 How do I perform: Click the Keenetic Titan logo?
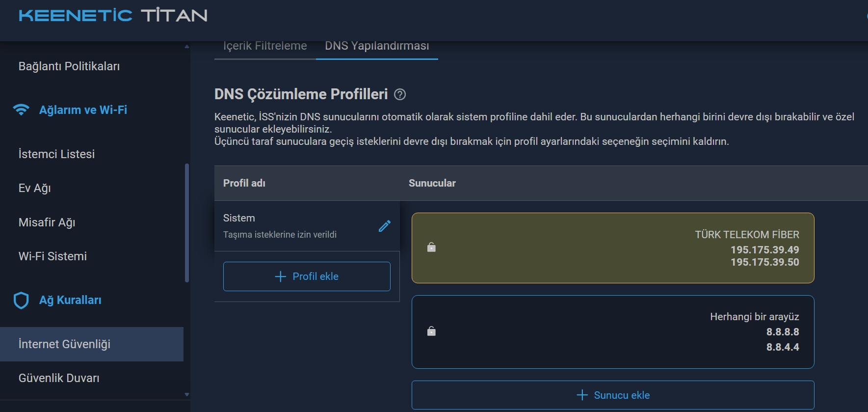(x=113, y=15)
